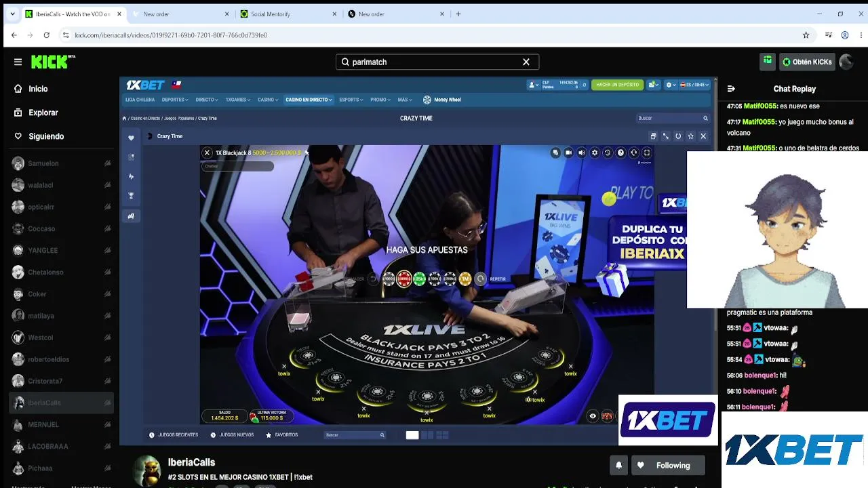Screen dimensions: 868x488
Task: Expand CASINO EN DIRECTO dropdown
Action: 309,100
